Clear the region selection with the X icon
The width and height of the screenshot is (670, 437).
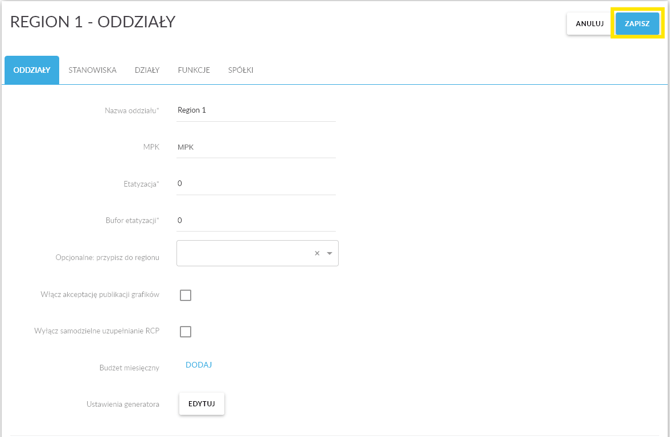(317, 254)
